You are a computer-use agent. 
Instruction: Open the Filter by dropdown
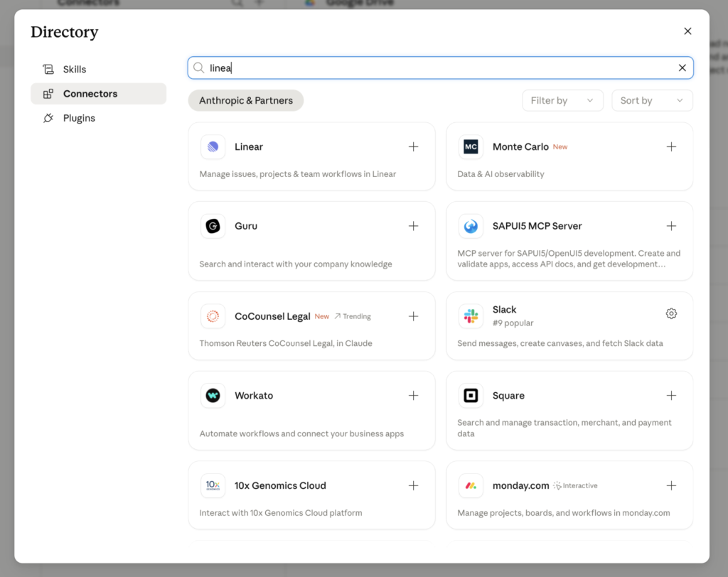point(563,100)
